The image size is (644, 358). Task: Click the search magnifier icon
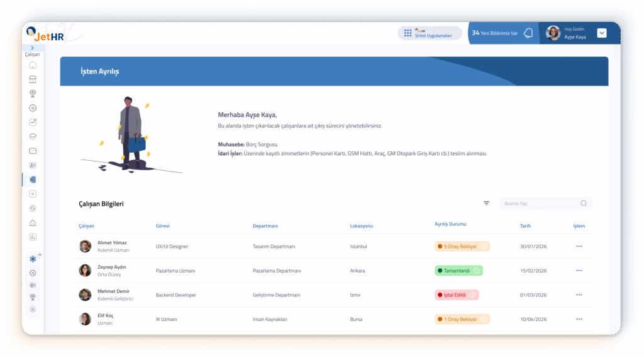click(x=584, y=203)
